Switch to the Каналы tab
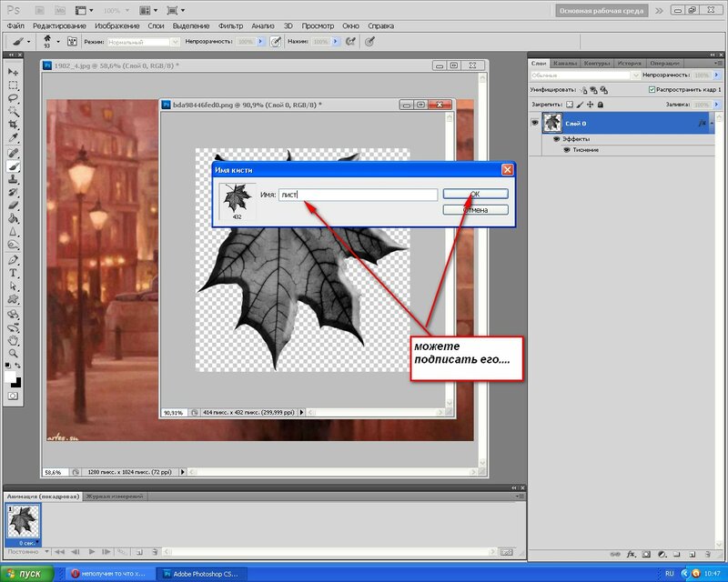Viewport: 728px width, 582px height. 564,63
